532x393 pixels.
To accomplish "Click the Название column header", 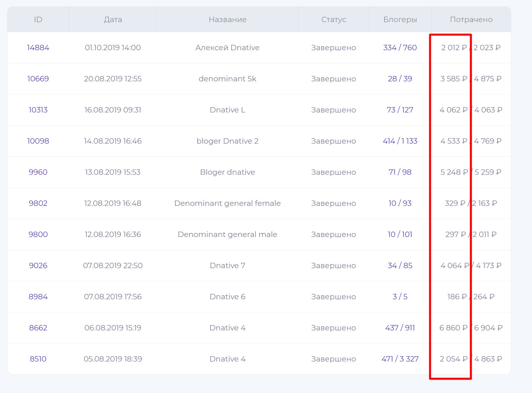I will tap(228, 19).
